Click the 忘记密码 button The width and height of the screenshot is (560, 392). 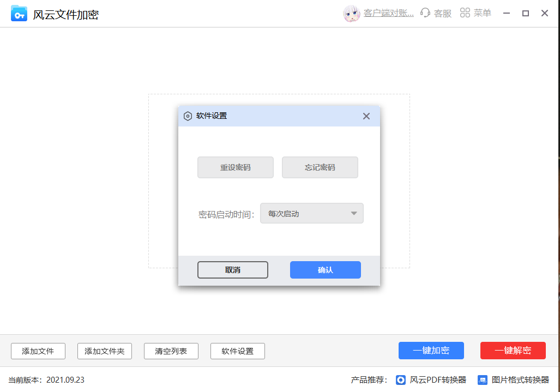click(320, 167)
